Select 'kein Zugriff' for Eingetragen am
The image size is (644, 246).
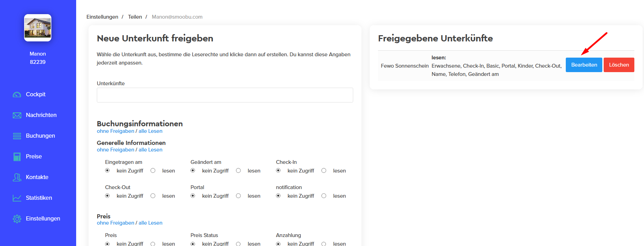click(108, 170)
